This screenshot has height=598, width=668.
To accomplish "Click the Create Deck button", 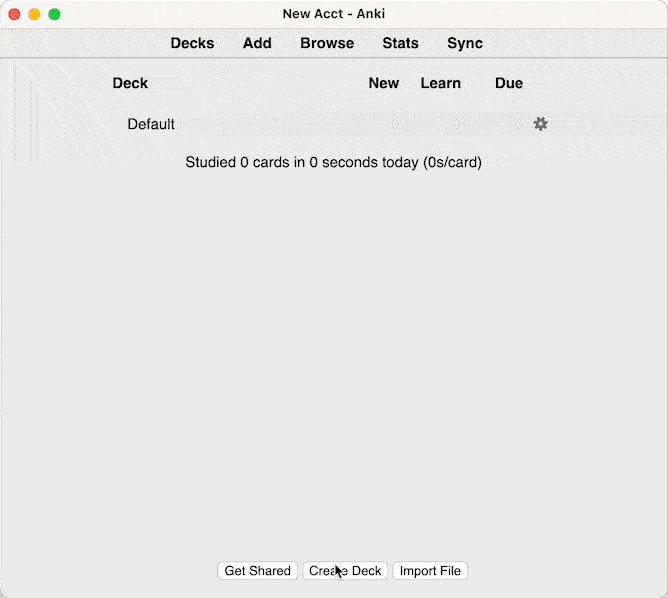I will tap(345, 571).
